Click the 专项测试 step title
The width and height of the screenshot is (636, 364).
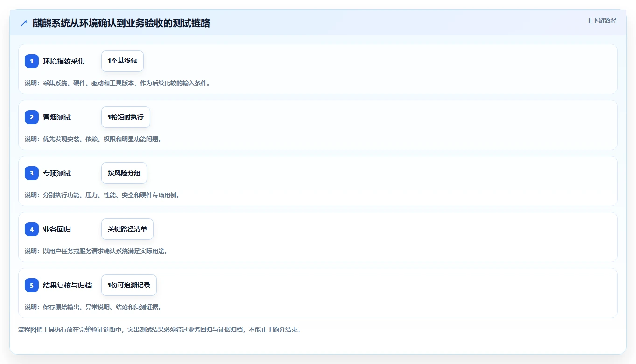(57, 173)
